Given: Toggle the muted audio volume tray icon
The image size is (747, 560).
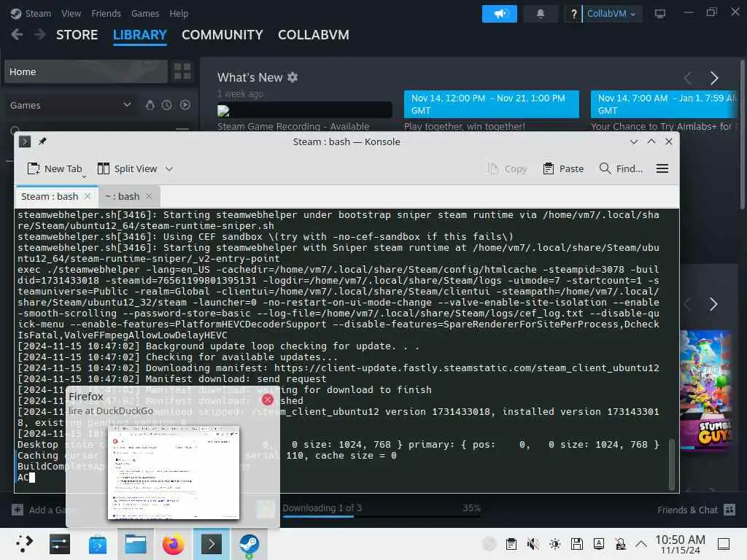Looking at the screenshot, I should click(533, 544).
